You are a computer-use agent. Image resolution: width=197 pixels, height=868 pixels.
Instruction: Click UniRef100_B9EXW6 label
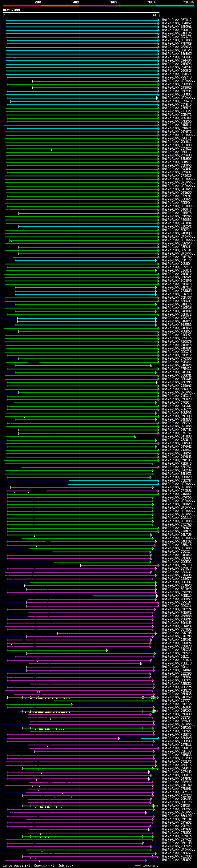pyautogui.click(x=177, y=57)
